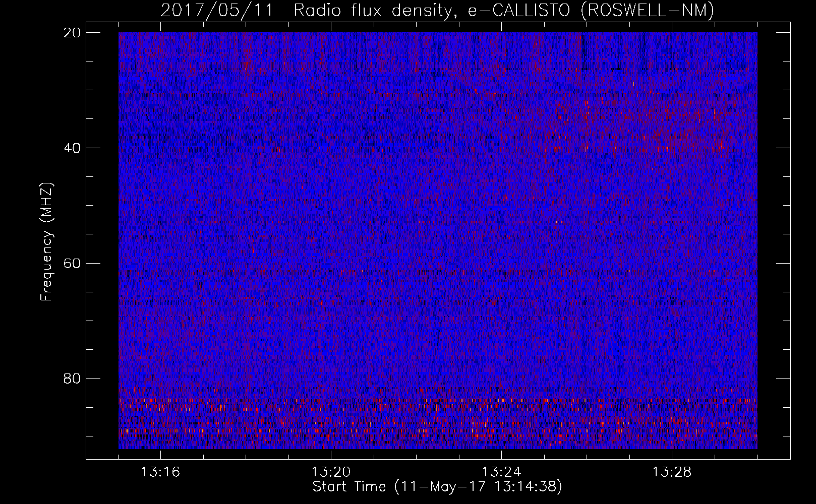The image size is (816, 504).
Task: Click the 40 frequency tick label
Action: [72, 148]
